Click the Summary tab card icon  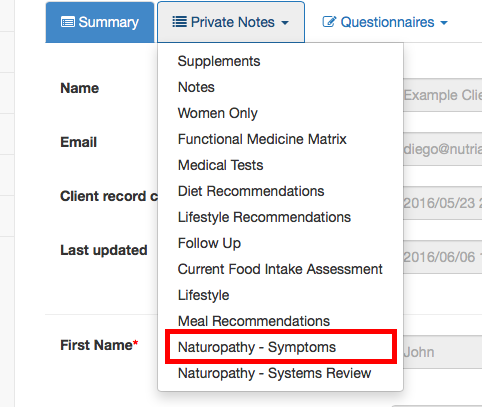click(68, 23)
